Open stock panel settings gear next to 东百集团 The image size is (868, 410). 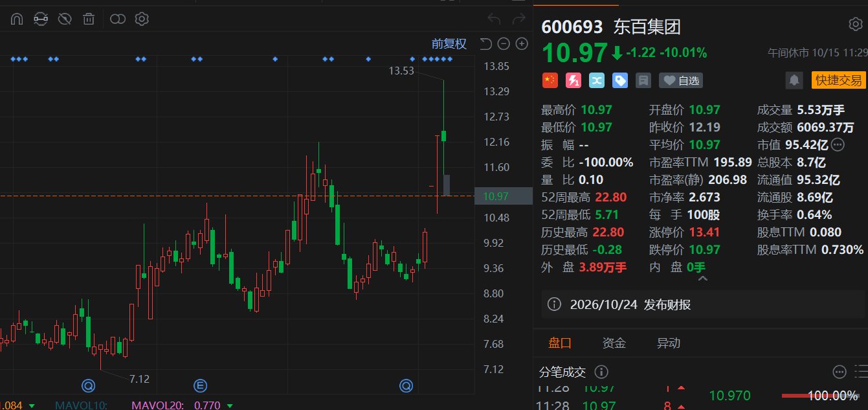(x=855, y=25)
